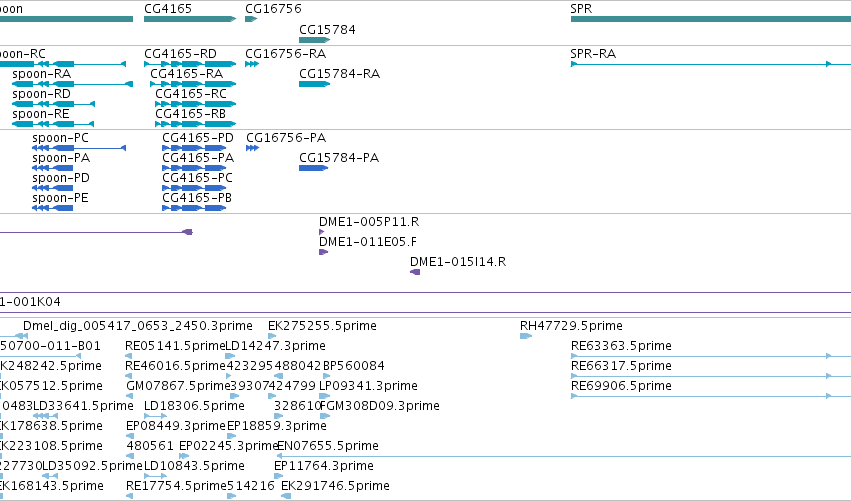Open the DME1-015I14.R feature label

[x=458, y=262]
